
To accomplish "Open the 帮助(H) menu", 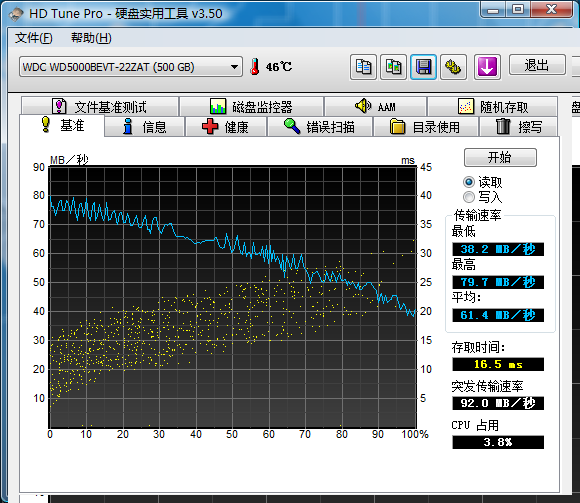I will [x=91, y=38].
